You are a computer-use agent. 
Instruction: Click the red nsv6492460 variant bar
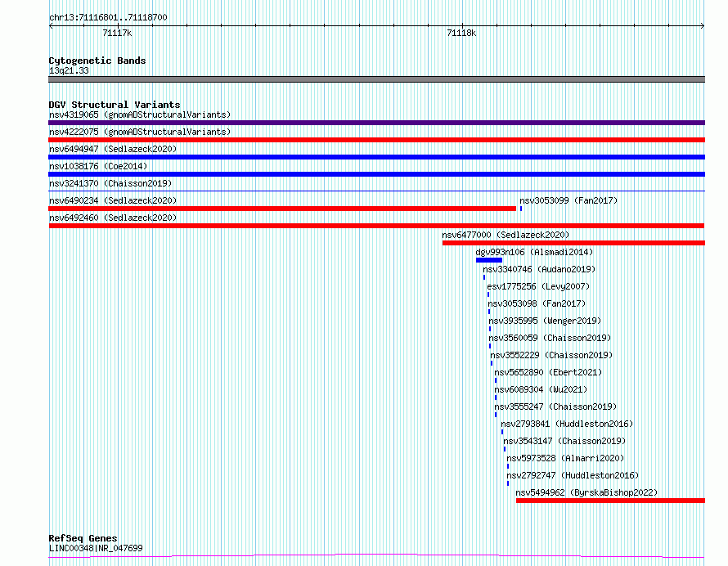click(x=376, y=226)
